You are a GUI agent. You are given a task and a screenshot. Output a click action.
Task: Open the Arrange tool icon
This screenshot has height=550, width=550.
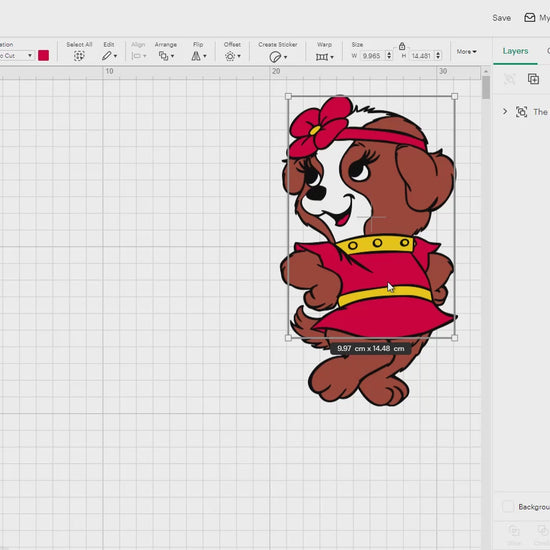point(163,56)
